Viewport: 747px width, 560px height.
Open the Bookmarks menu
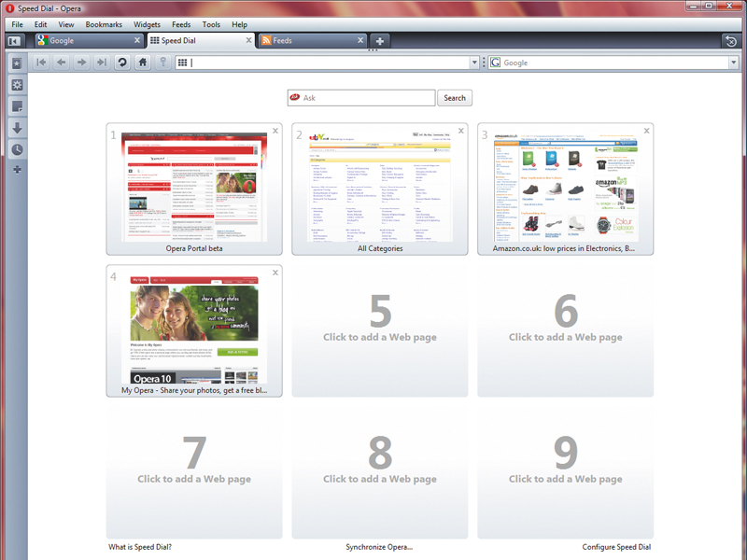click(104, 24)
